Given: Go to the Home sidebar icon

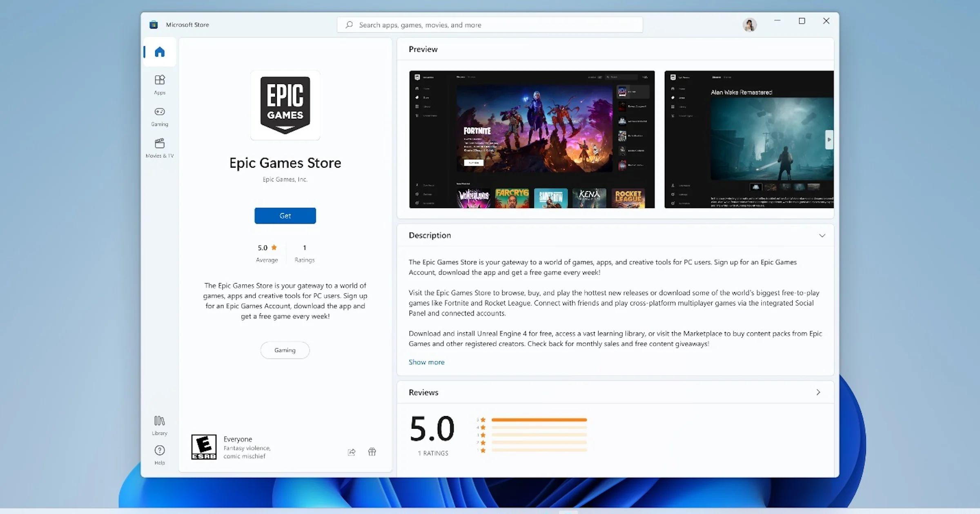Looking at the screenshot, I should coord(160,52).
